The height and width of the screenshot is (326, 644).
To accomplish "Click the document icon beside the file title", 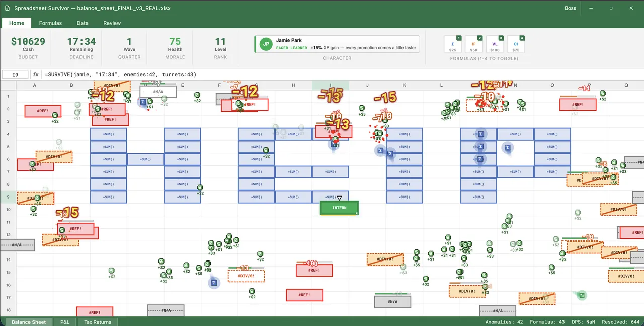I will 7,8.
